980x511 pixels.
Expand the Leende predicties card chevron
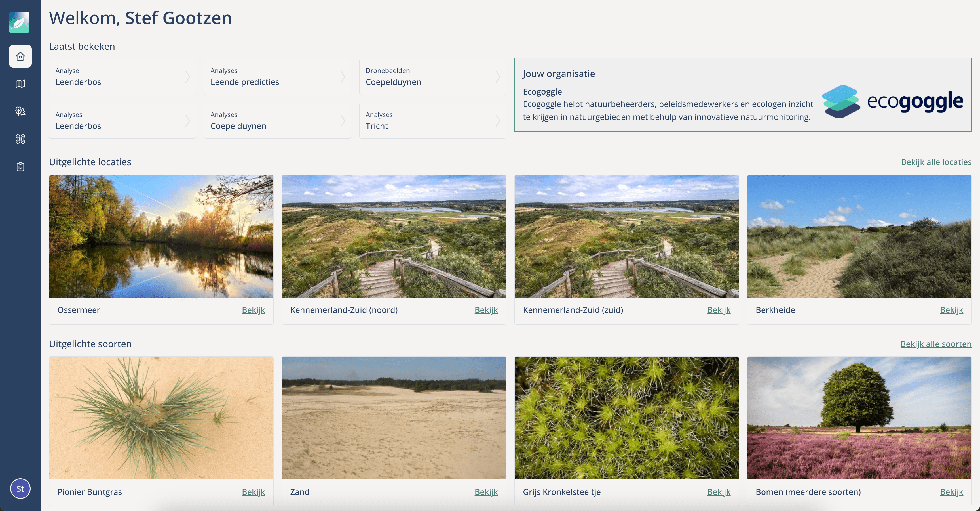pos(343,77)
